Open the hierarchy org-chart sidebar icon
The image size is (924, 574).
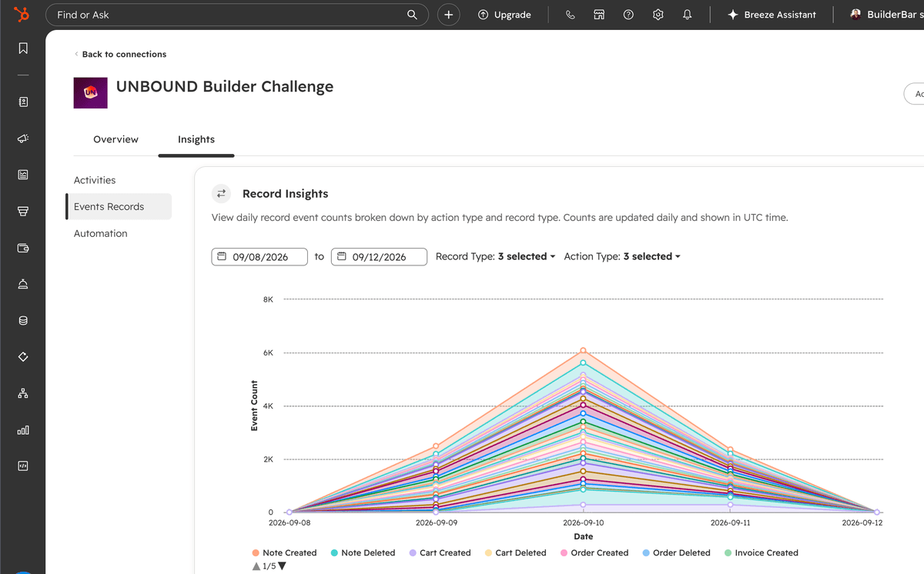click(x=23, y=393)
